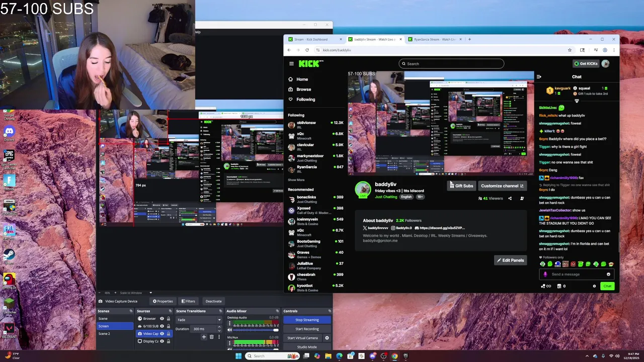Delete transition with OBS trash icon

(211, 337)
